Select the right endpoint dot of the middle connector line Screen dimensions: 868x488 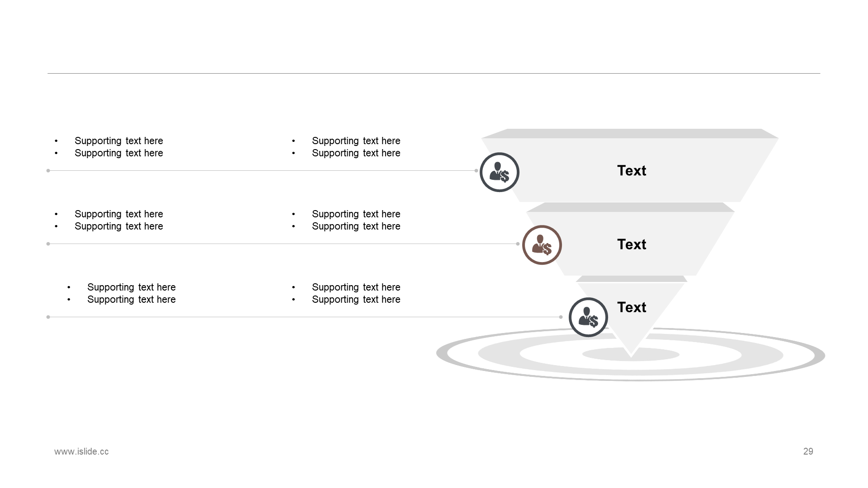click(518, 244)
